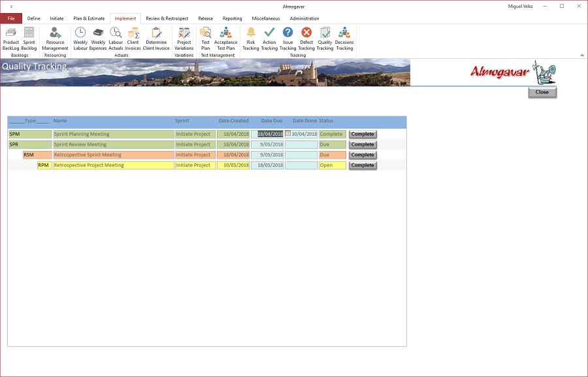Open Defect Tracking
This screenshot has width=588, height=377.
306,39
